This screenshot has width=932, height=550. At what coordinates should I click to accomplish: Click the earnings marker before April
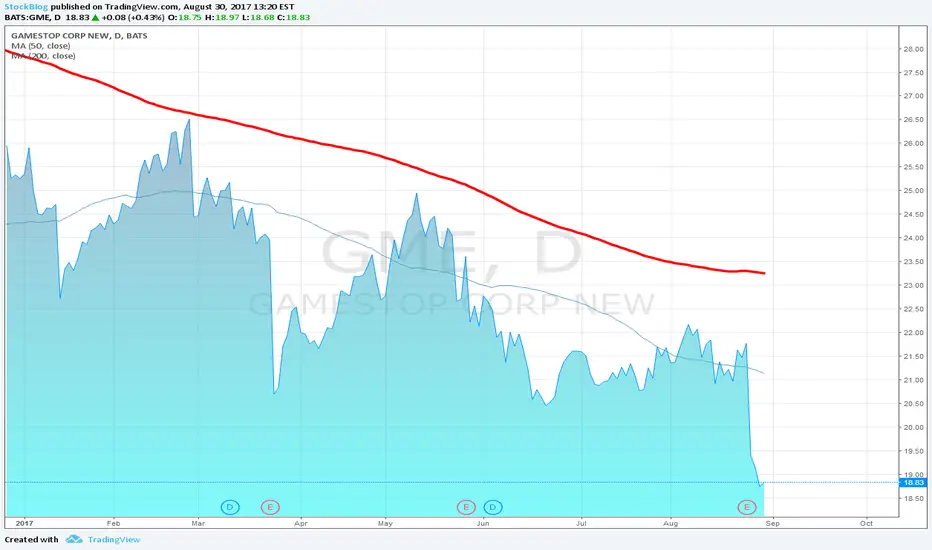[270, 507]
